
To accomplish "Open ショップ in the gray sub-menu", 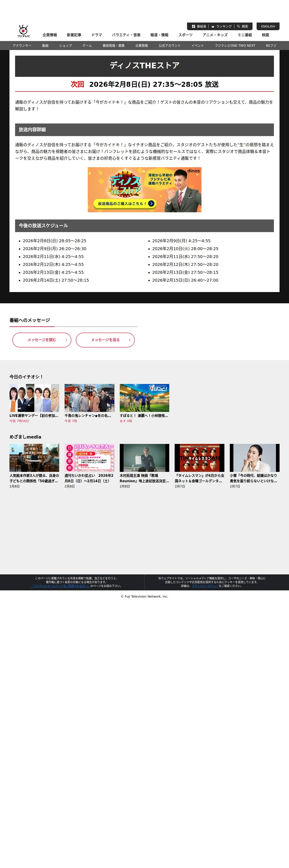I will 65,46.
